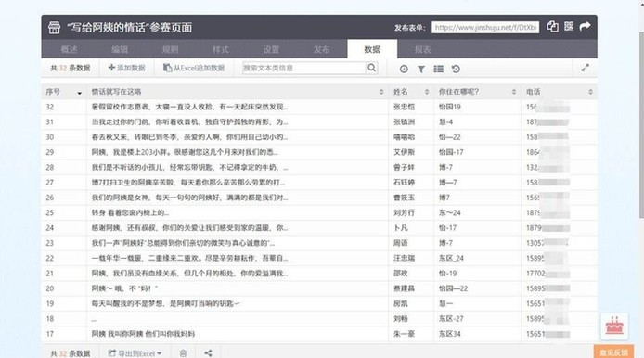Image resolution: width=644 pixels, height=358 pixels.
Task: Open entry 27 starting 博7打扫卫生的阿姨
Action: pos(188,183)
